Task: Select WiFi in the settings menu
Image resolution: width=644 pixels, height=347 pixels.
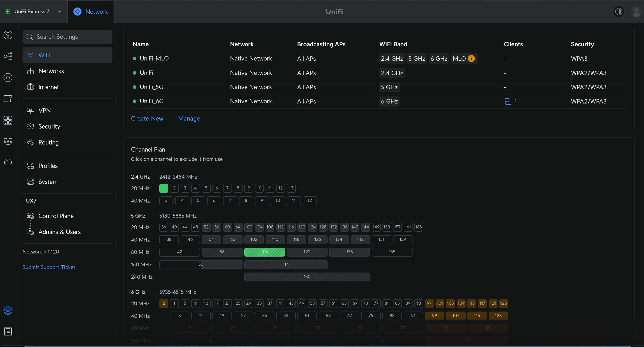Action: [x=67, y=55]
